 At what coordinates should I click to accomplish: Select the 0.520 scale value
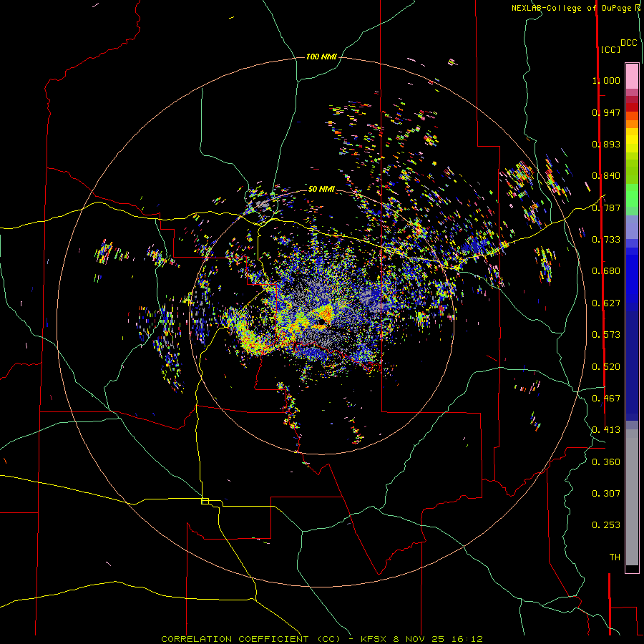[x=606, y=367]
